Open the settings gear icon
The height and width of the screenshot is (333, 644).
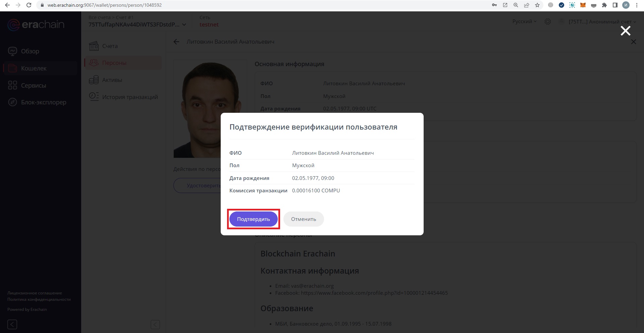pos(548,21)
